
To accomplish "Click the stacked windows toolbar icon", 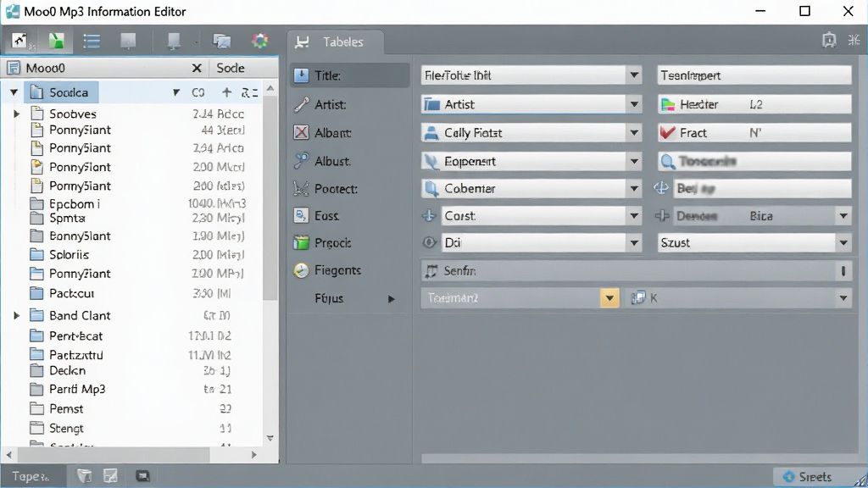I will click(221, 41).
